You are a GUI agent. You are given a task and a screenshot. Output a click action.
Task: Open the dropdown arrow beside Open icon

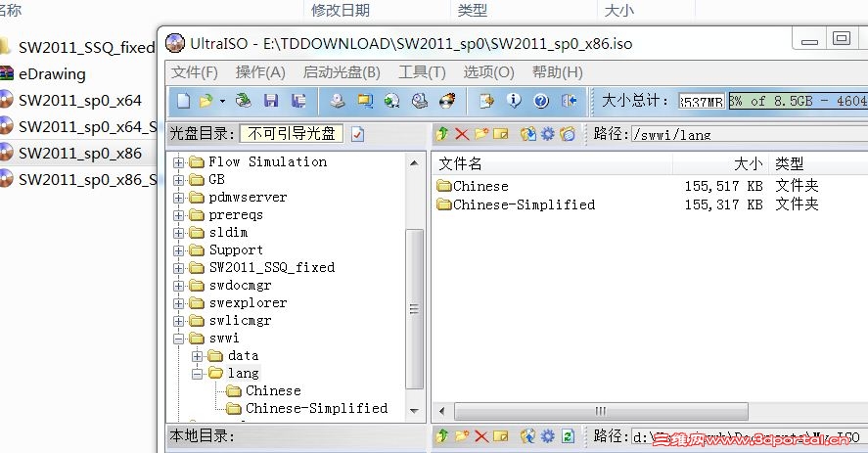[x=222, y=102]
